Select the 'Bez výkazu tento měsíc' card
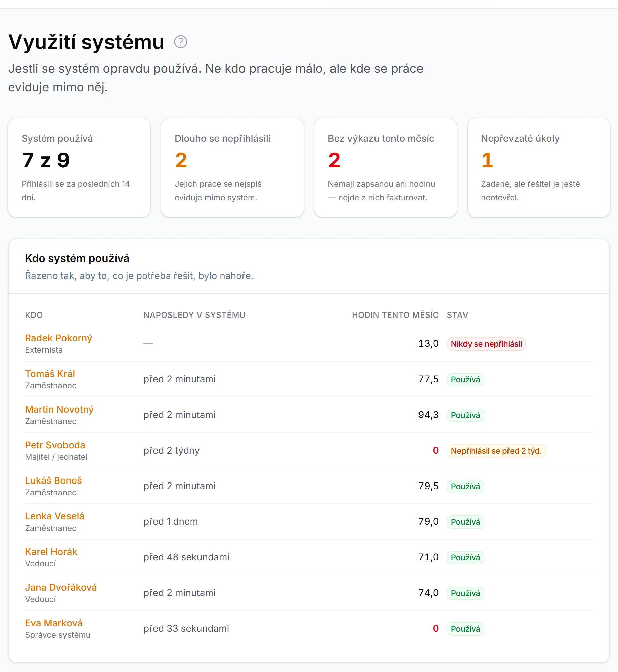618x672 pixels. [386, 168]
